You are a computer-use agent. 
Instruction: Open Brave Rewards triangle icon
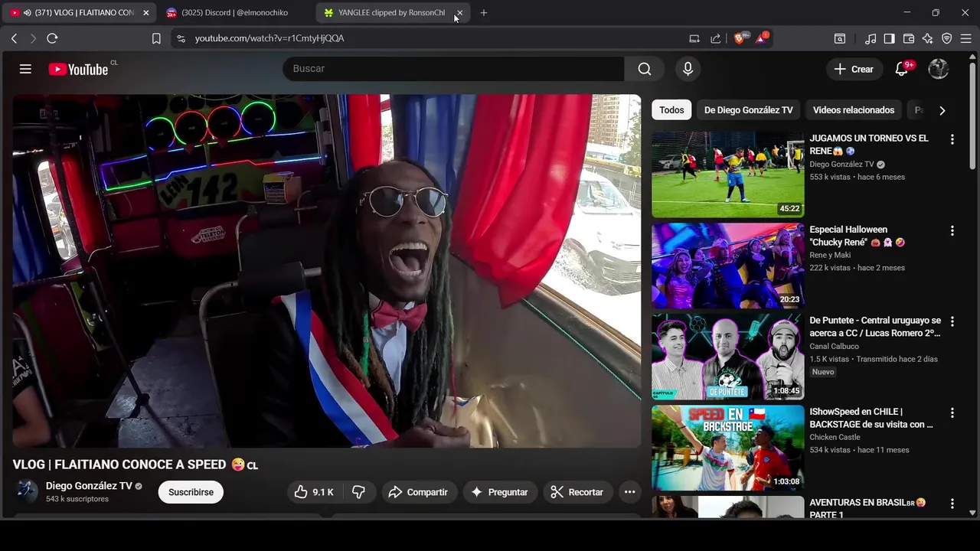pyautogui.click(x=762, y=37)
